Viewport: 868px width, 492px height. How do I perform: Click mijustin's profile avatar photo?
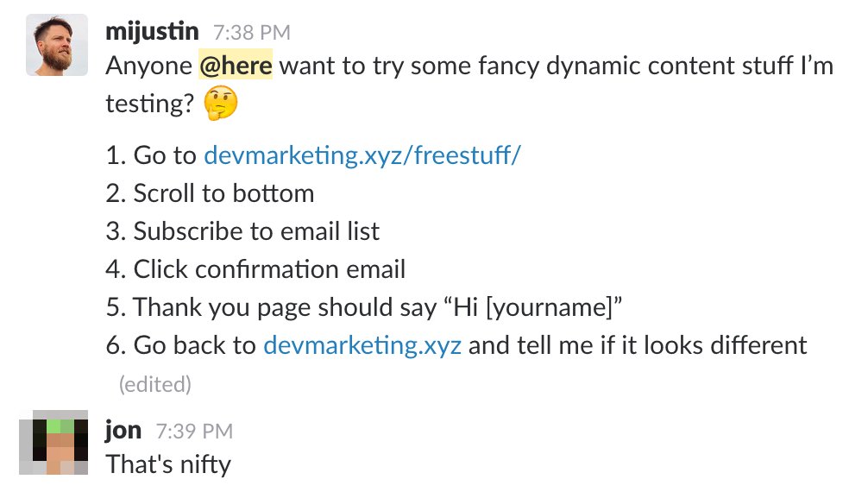click(x=57, y=44)
